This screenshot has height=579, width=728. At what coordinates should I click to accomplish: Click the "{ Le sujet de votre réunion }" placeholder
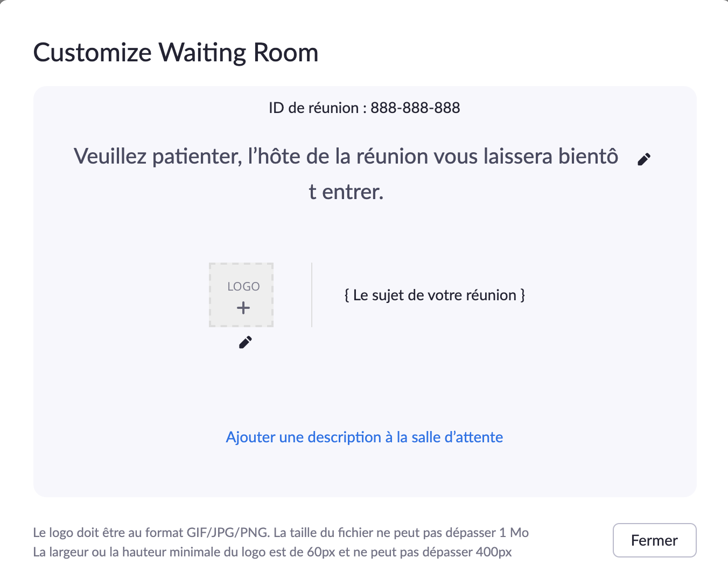pos(435,295)
